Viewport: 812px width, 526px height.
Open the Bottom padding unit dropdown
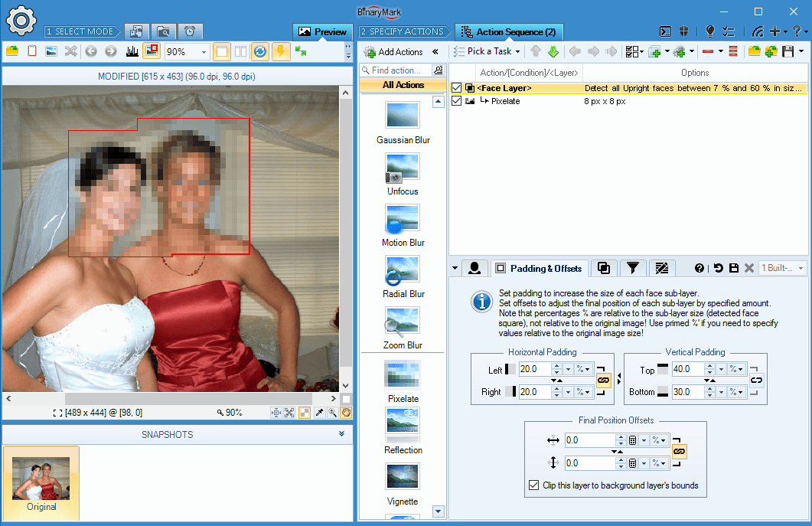736,392
